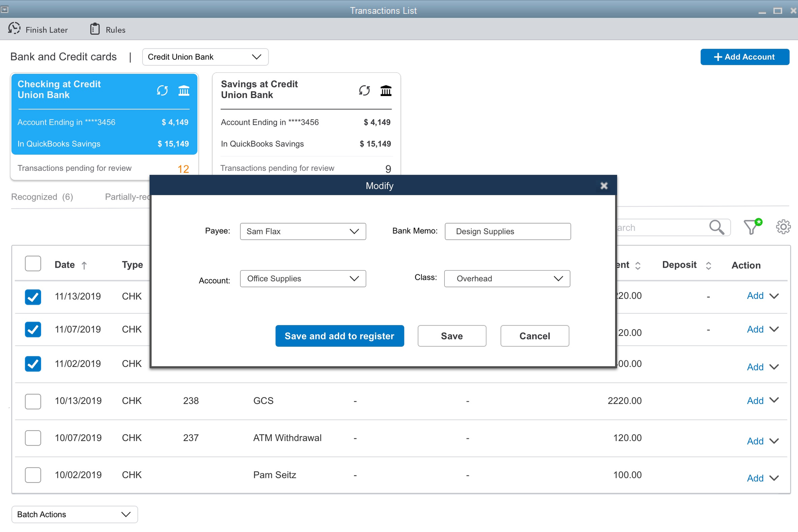Image resolution: width=798 pixels, height=532 pixels.
Task: Open table settings gear icon
Action: [x=783, y=227]
